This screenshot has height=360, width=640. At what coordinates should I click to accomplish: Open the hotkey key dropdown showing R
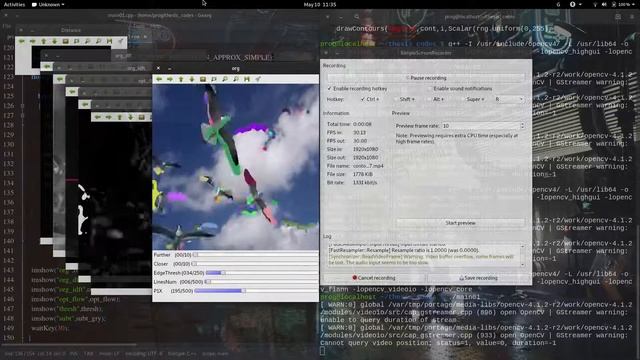coord(509,99)
